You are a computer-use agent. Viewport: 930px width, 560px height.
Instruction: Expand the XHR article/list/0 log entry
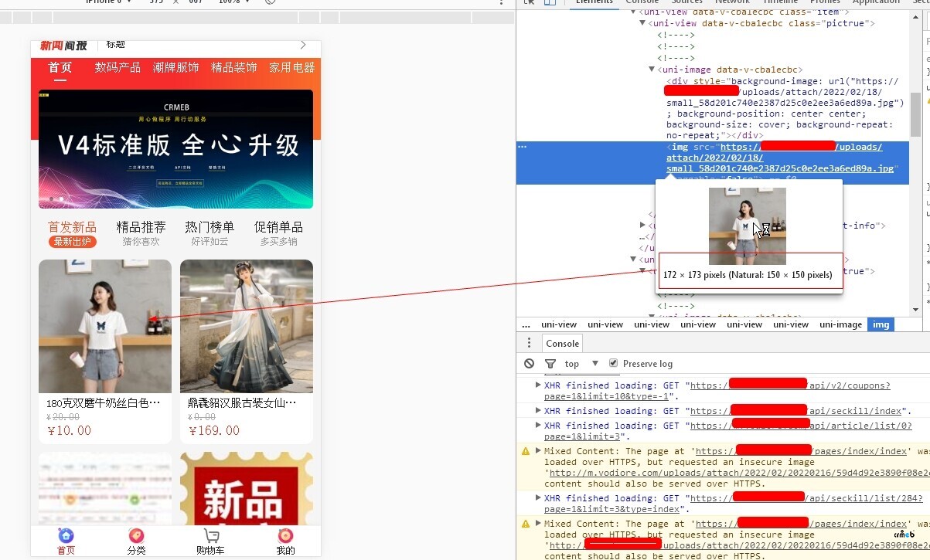coord(539,425)
